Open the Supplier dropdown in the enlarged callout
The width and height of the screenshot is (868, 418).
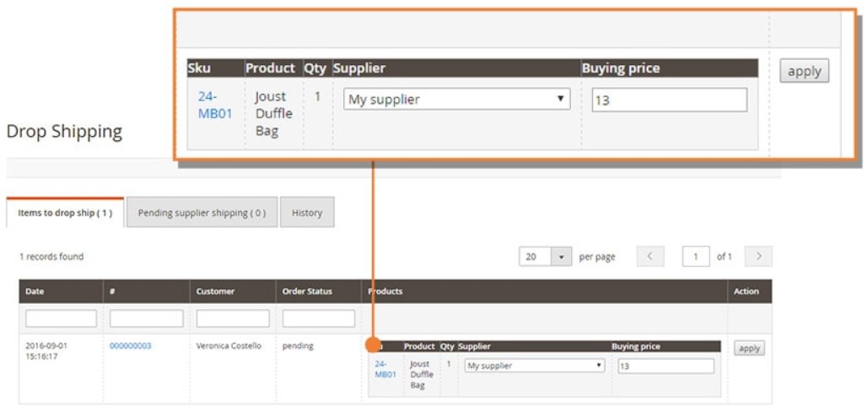pyautogui.click(x=457, y=100)
